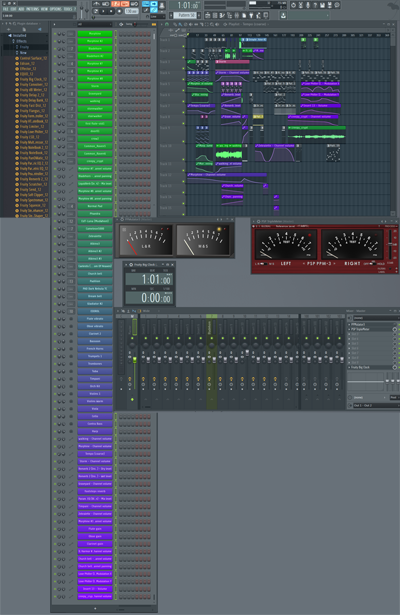This screenshot has width=400, height=615.
Task: Open the Morphine channel button at top of rack
Action: click(95, 33)
